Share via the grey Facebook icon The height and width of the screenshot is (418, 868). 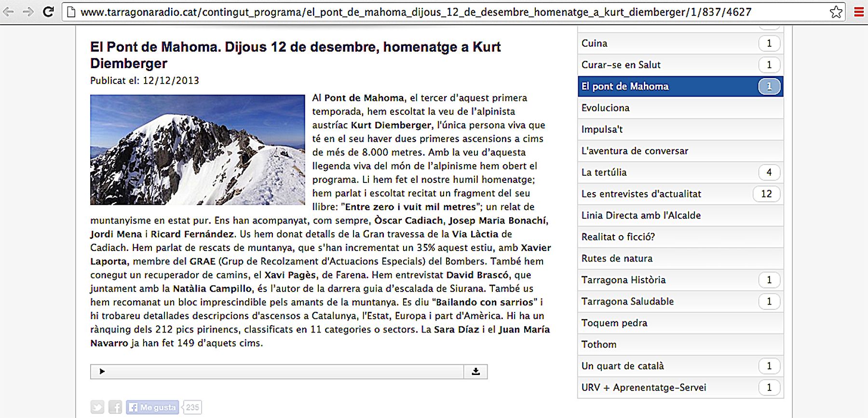point(115,407)
